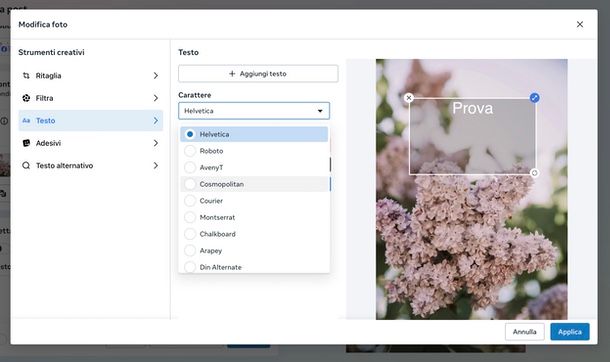Click the Chalkboard font name
The width and height of the screenshot is (610, 362).
tap(217, 234)
